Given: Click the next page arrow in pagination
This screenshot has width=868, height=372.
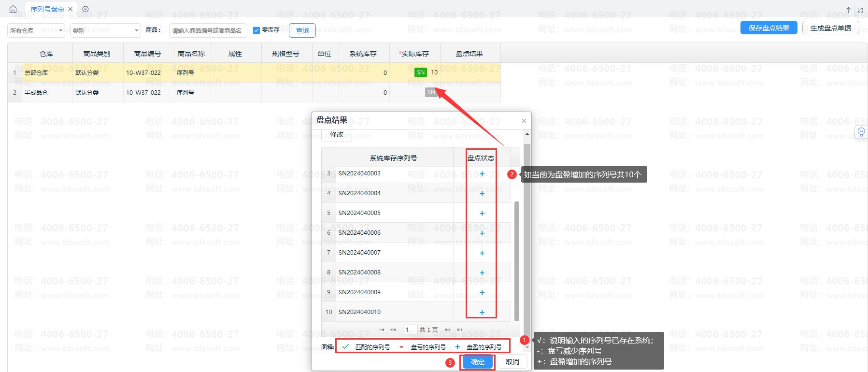Looking at the screenshot, I should click(448, 330).
